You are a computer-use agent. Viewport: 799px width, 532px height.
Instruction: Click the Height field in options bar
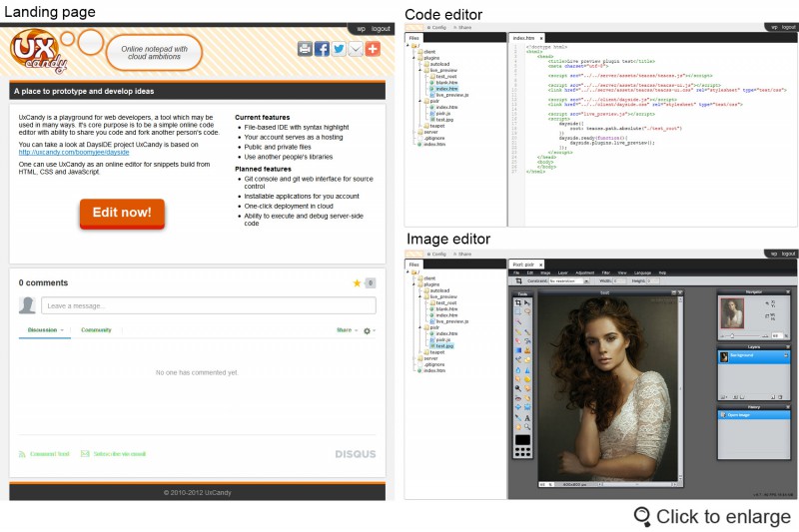click(x=653, y=281)
